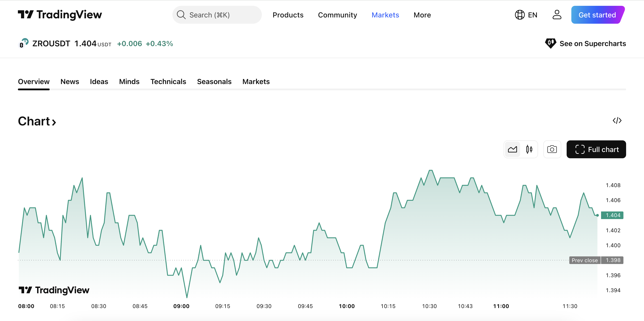
Task: Click the TradingView logo
Action: click(60, 15)
